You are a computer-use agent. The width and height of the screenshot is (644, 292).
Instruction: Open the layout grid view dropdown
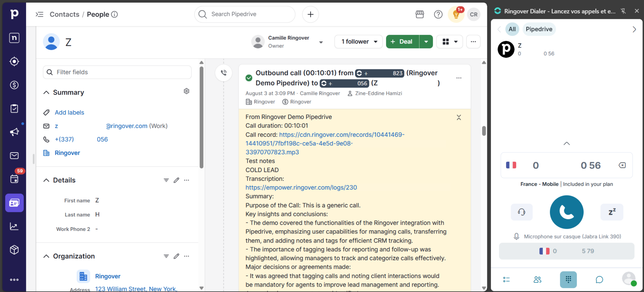pyautogui.click(x=449, y=41)
